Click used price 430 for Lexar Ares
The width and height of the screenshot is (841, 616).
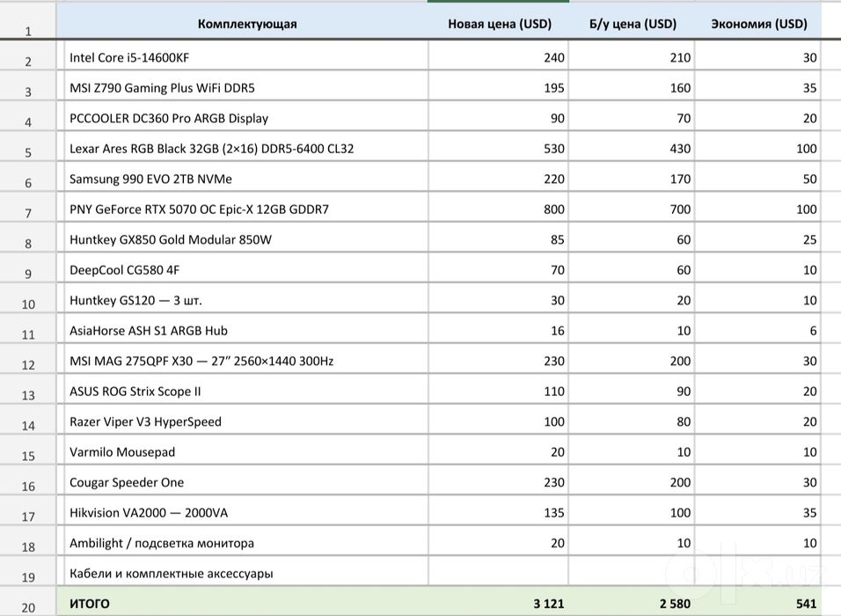click(632, 148)
